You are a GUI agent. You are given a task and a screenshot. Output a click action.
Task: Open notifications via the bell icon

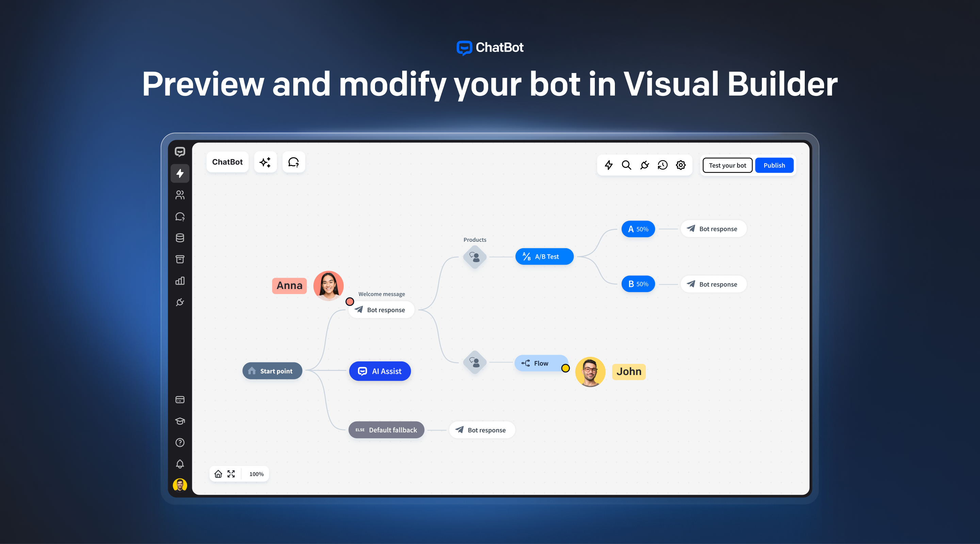(x=180, y=464)
